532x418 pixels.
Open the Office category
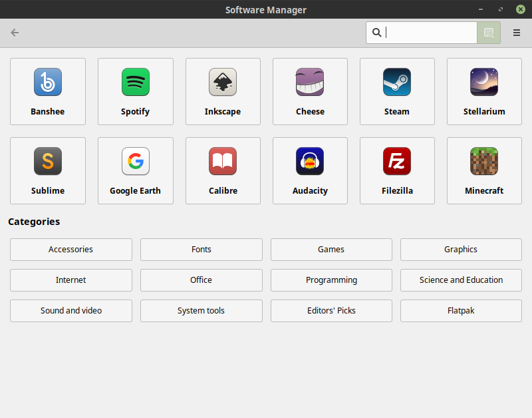click(201, 280)
